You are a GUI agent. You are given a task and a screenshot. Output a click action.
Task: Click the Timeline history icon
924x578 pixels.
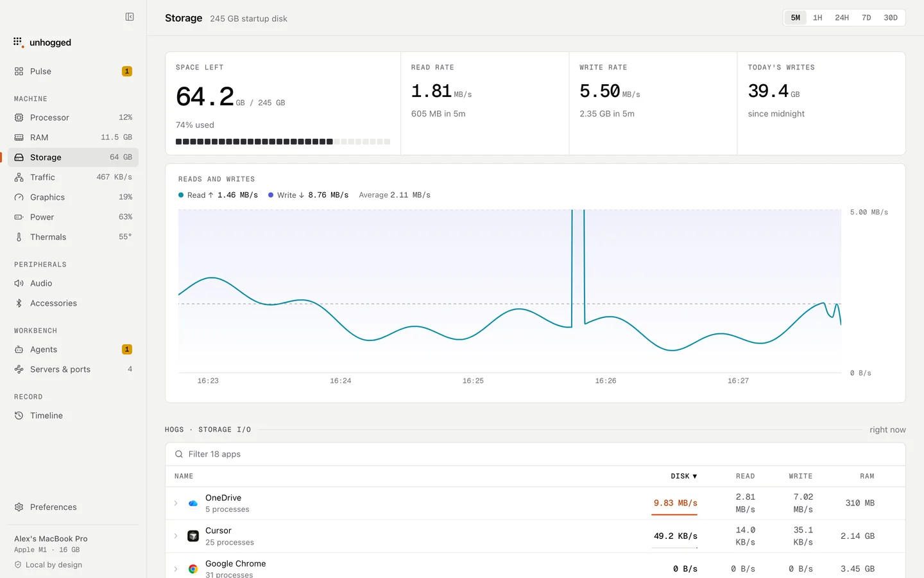19,416
